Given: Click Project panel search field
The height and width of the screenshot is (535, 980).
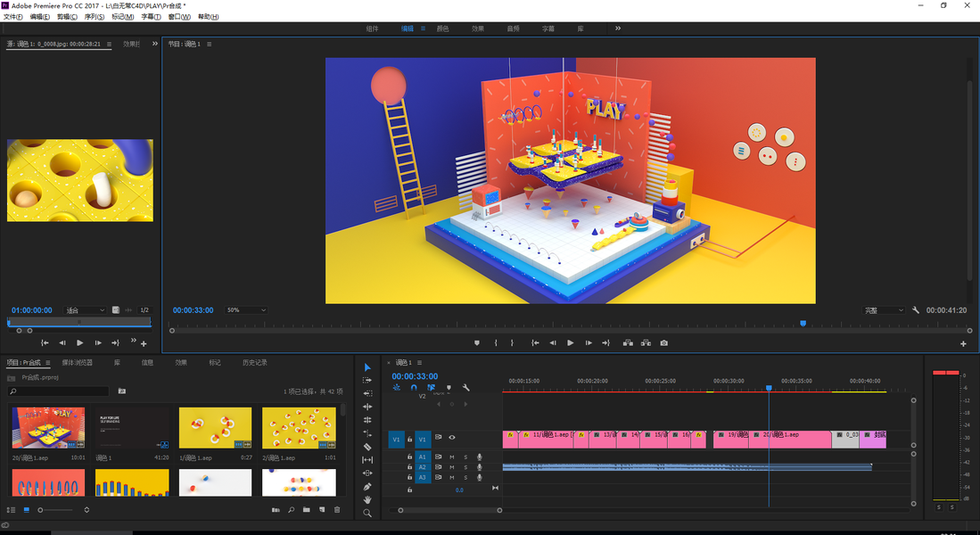Looking at the screenshot, I should click(x=58, y=391).
